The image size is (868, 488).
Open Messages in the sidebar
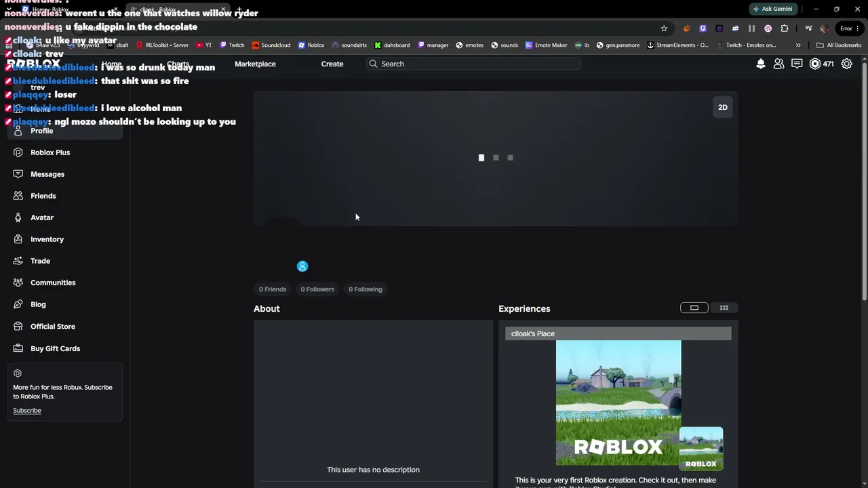[x=47, y=174]
